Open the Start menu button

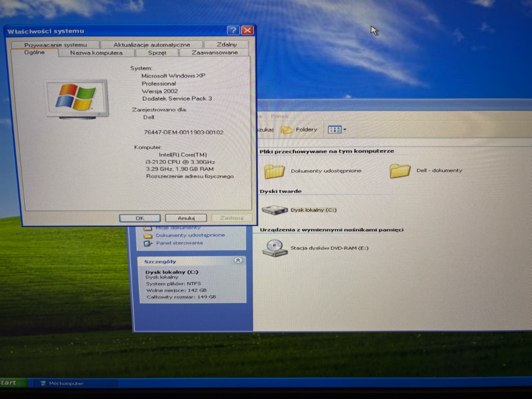pos(12,383)
